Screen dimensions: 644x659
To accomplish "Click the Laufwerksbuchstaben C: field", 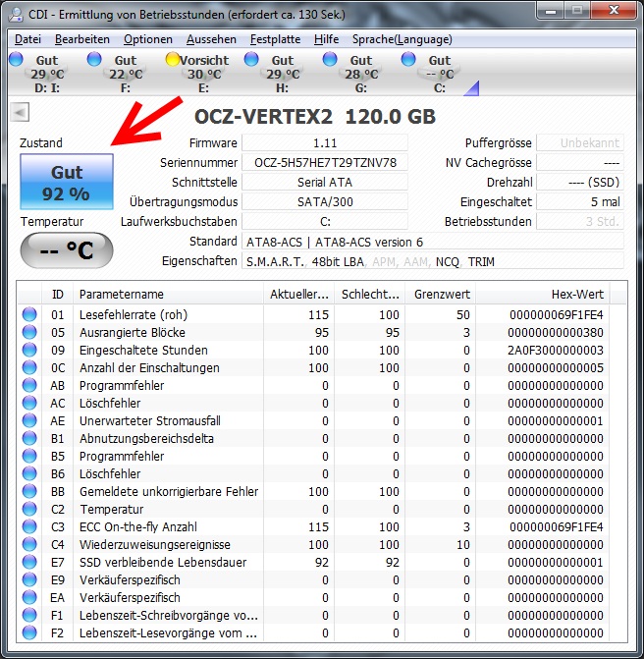I will pyautogui.click(x=325, y=222).
